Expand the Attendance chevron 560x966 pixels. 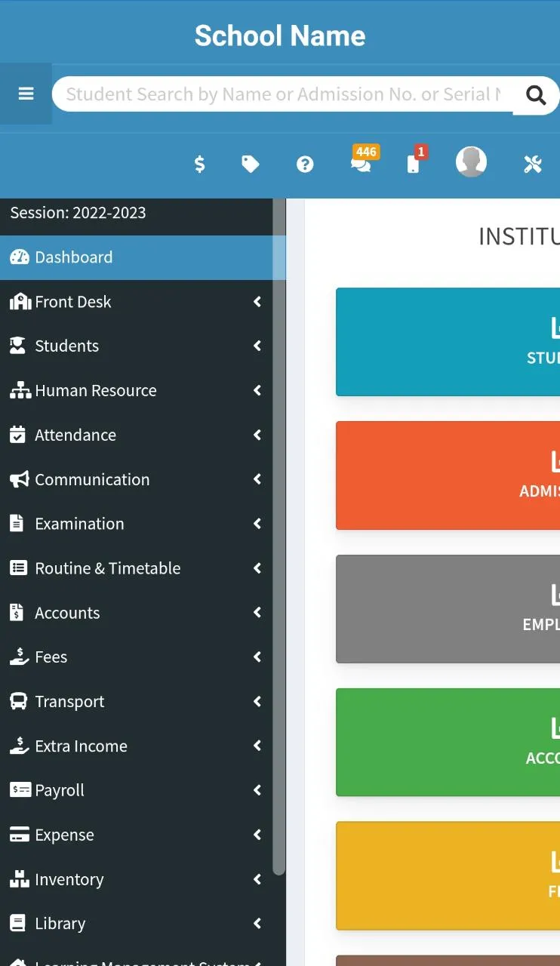(257, 435)
